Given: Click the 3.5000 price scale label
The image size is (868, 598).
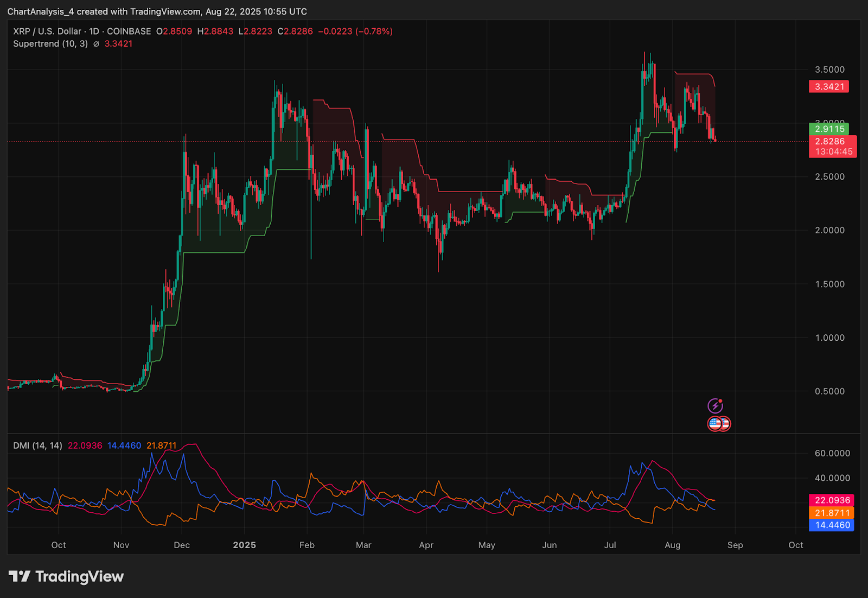Looking at the screenshot, I should [x=829, y=69].
